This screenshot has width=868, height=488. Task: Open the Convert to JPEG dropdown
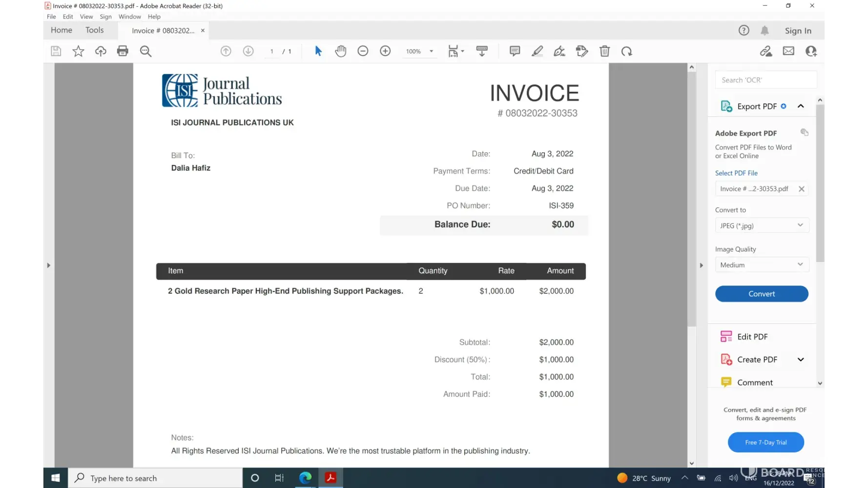pyautogui.click(x=762, y=225)
